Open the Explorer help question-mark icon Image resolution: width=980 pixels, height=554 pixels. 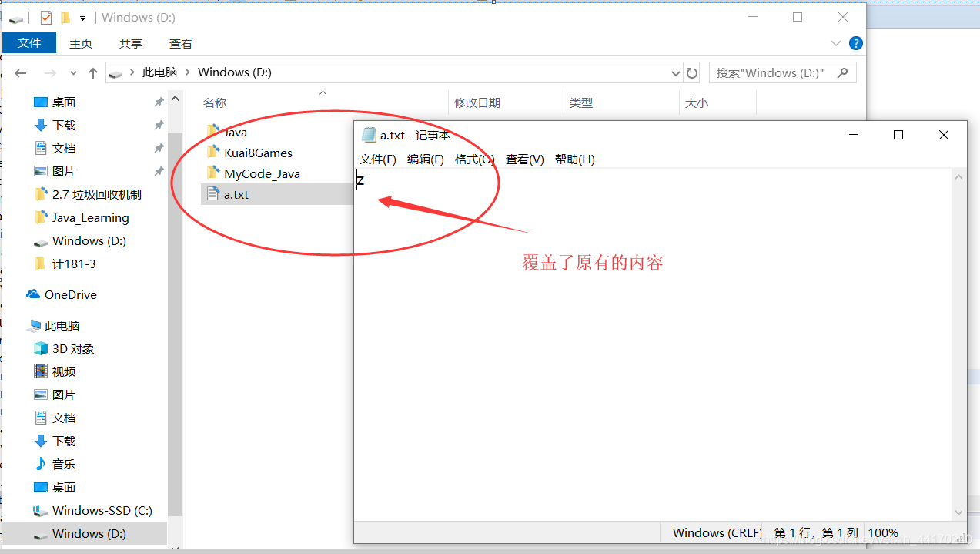[x=855, y=43]
